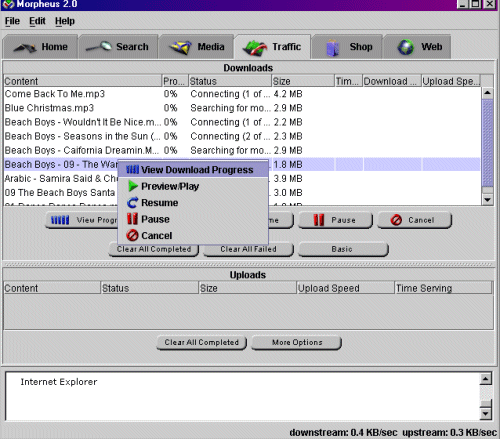
Task: Click the Status column header in Downloads
Action: pyautogui.click(x=230, y=81)
